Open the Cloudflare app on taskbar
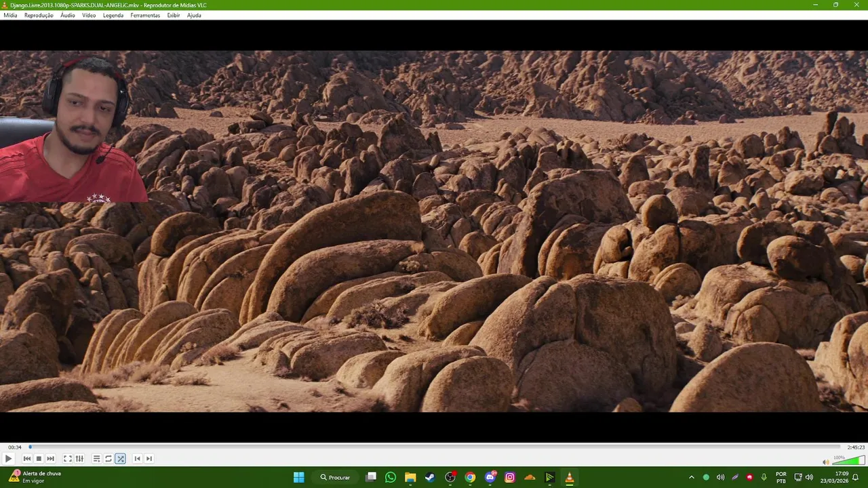The width and height of the screenshot is (868, 488). point(530,477)
